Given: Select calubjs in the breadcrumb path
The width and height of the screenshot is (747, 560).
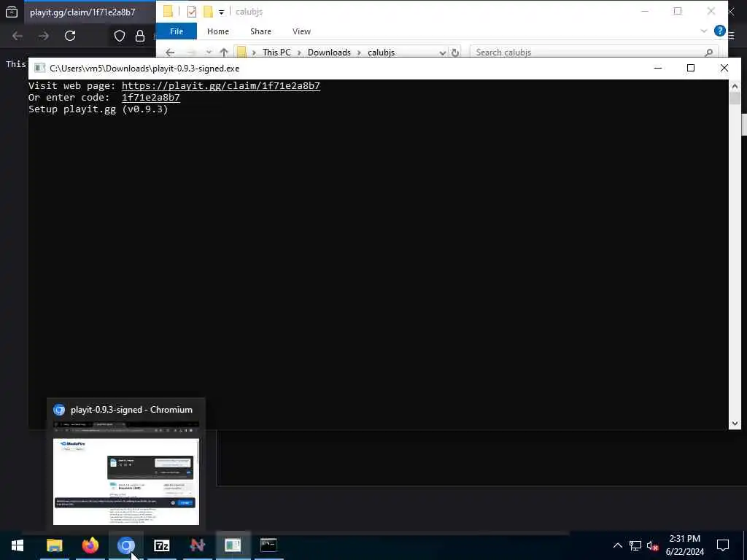Looking at the screenshot, I should pyautogui.click(x=381, y=52).
